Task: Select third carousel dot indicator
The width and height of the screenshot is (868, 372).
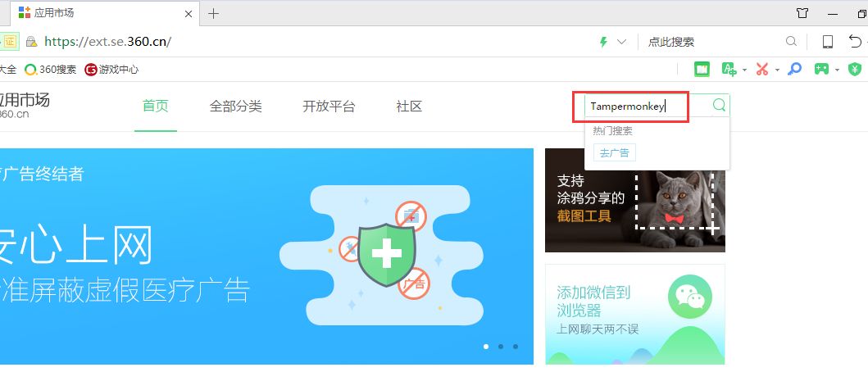Action: (x=516, y=347)
